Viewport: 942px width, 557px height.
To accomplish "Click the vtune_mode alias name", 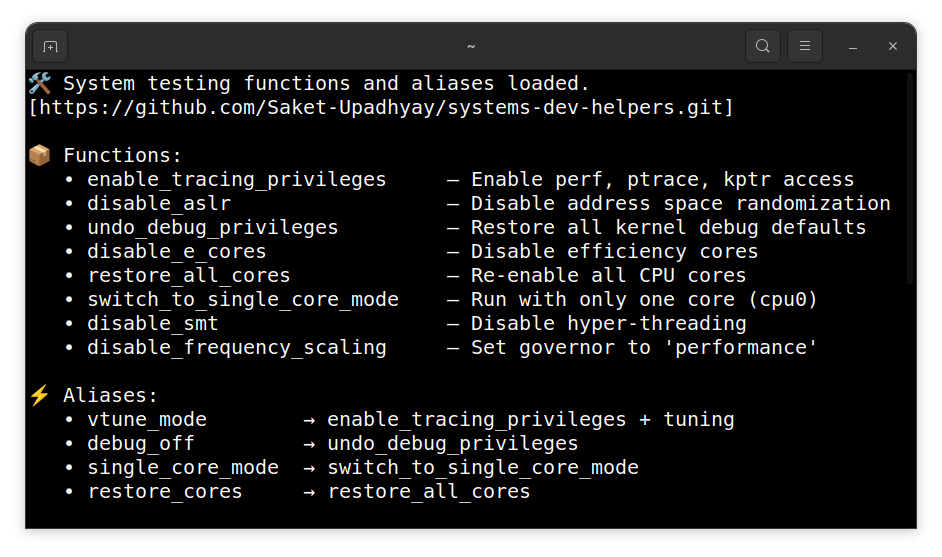I will [x=147, y=420].
